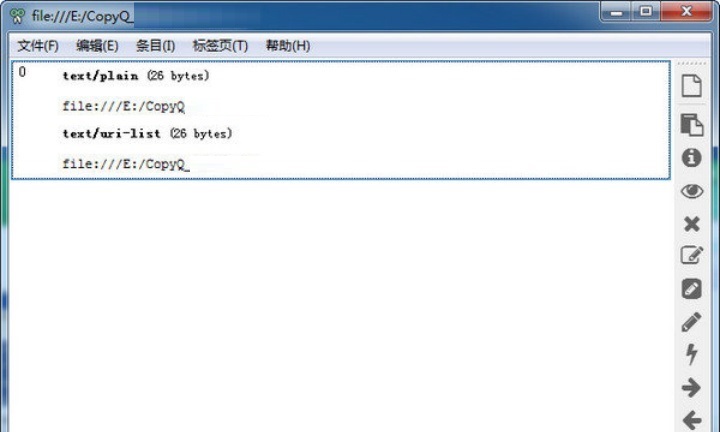Click the Edit item icon
Screen dimensions: 720x432
[x=692, y=255]
